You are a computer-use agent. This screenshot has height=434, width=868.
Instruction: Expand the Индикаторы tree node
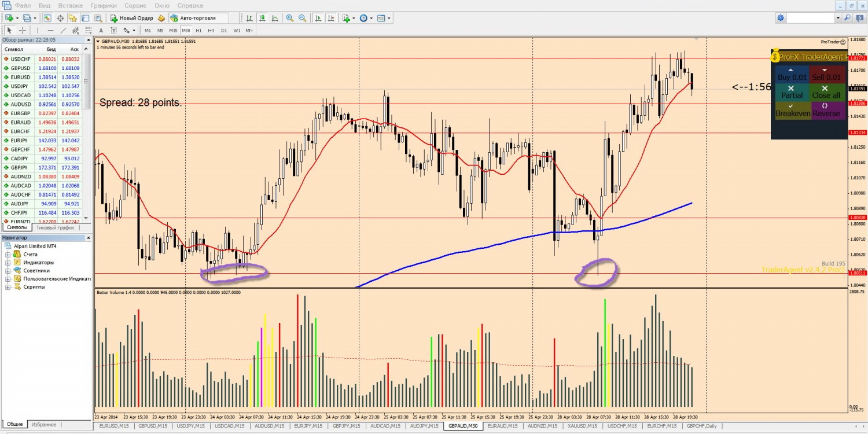coord(8,263)
